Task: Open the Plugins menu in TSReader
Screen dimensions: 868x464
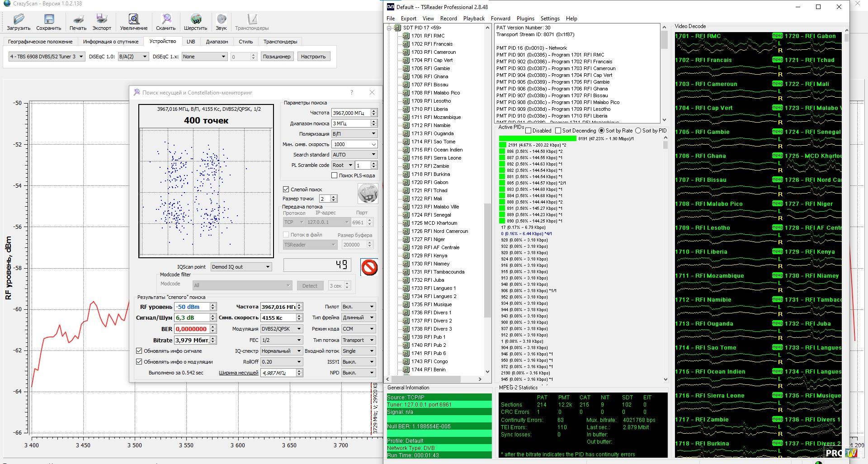Action: pyautogui.click(x=525, y=19)
